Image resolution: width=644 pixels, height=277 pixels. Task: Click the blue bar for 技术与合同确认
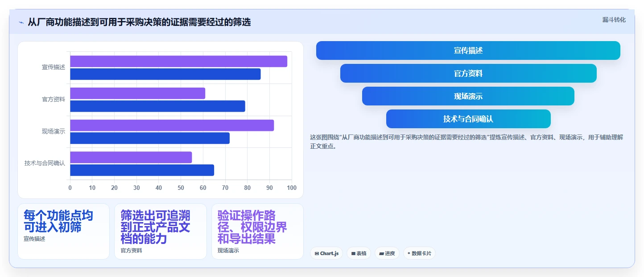coord(142,170)
